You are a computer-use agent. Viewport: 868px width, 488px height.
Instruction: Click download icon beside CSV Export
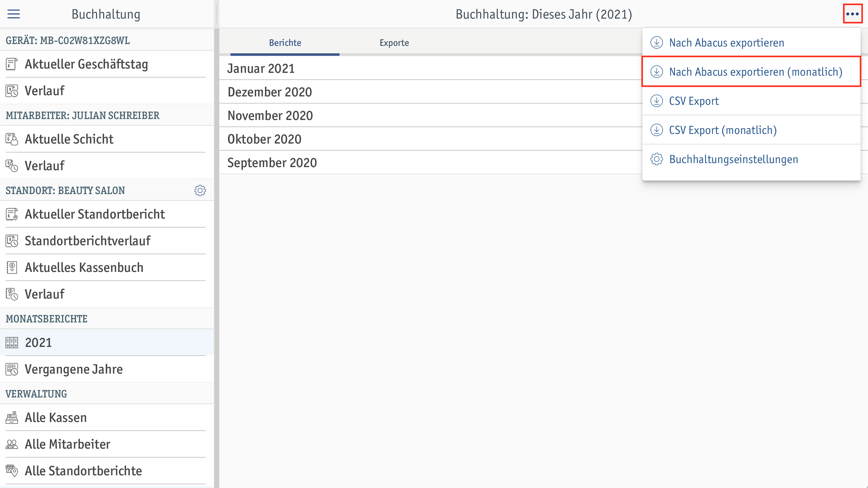tap(656, 101)
